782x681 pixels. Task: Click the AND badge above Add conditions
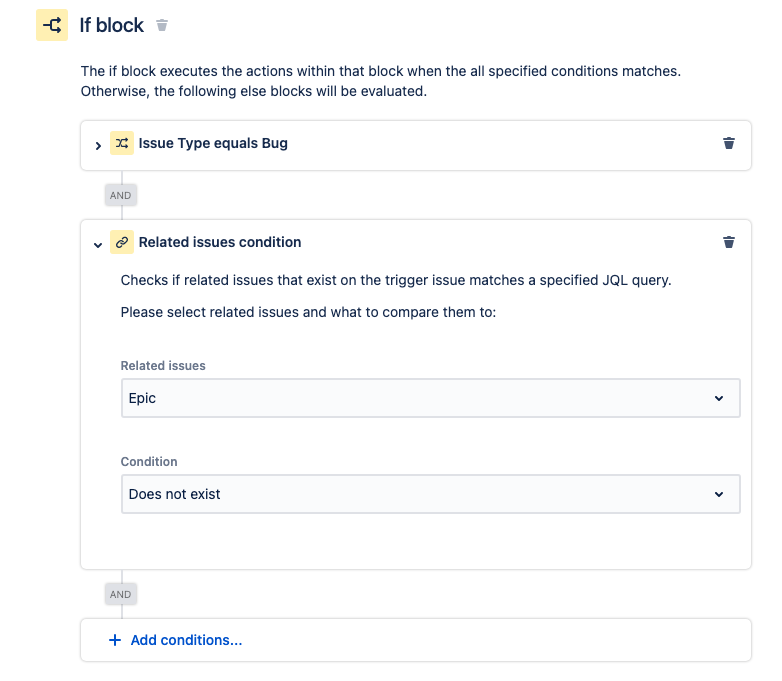pyautogui.click(x=121, y=594)
